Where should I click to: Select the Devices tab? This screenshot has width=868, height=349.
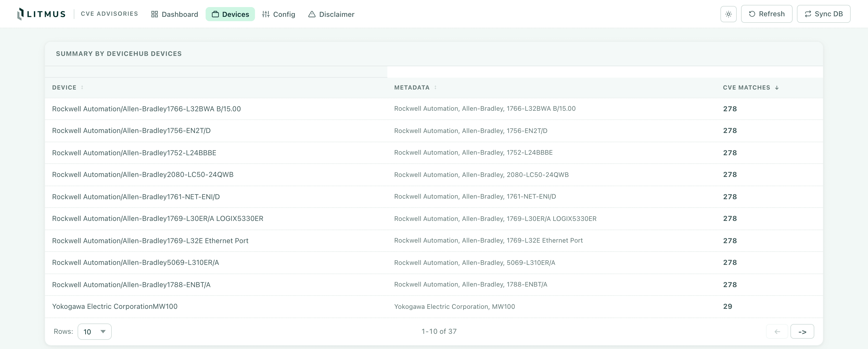(x=230, y=14)
